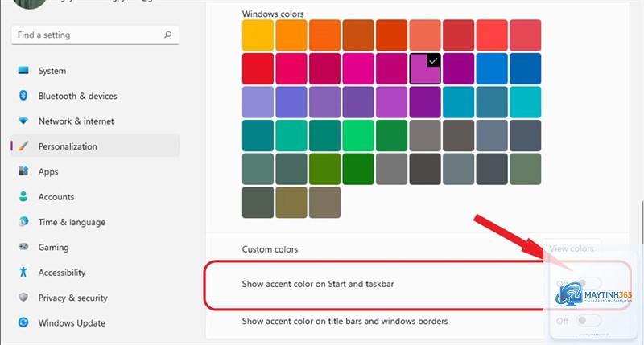Choose the light turquoise swatch ending third row
This screenshot has width=644, height=345.
click(x=526, y=102)
